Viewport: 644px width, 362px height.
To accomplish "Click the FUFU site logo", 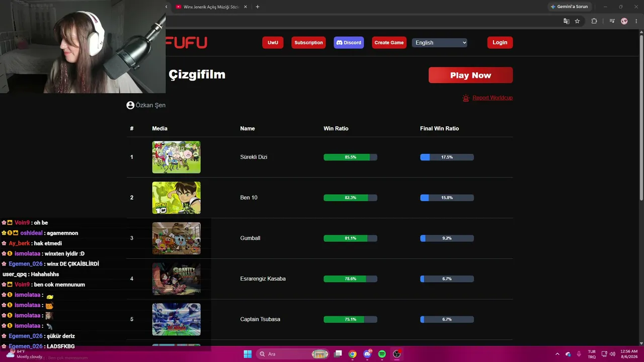I will tap(186, 43).
